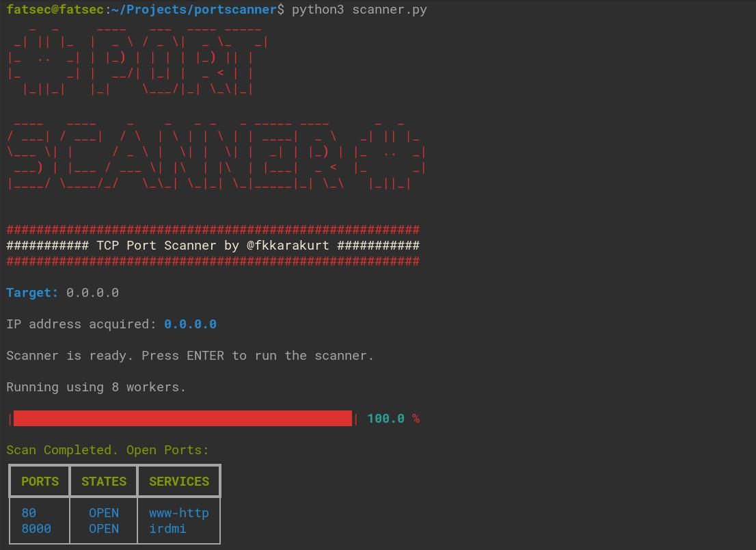Click the red progress bar
Viewport: 756px width, 550px height.
tap(181, 418)
